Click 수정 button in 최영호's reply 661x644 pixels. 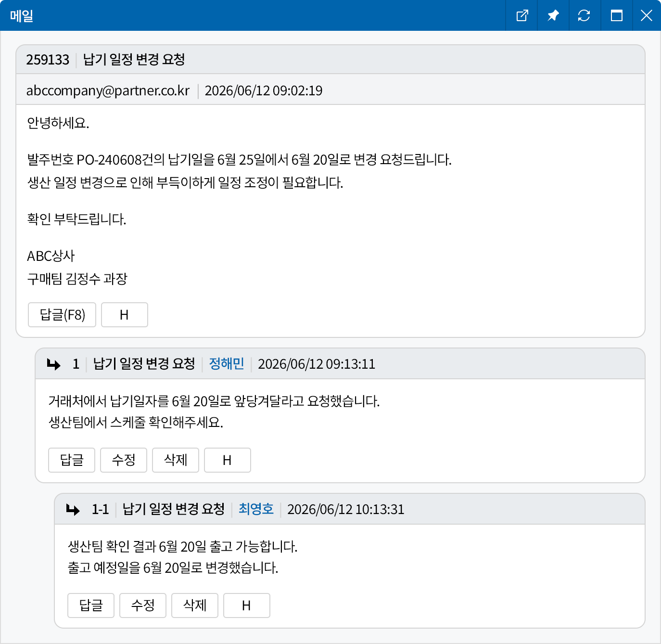point(143,605)
